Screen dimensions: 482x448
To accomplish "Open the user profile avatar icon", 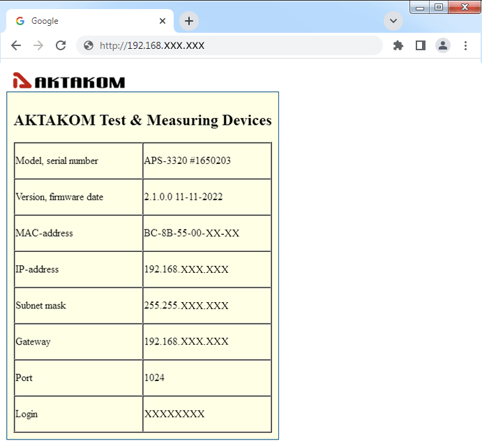I will pyautogui.click(x=443, y=45).
